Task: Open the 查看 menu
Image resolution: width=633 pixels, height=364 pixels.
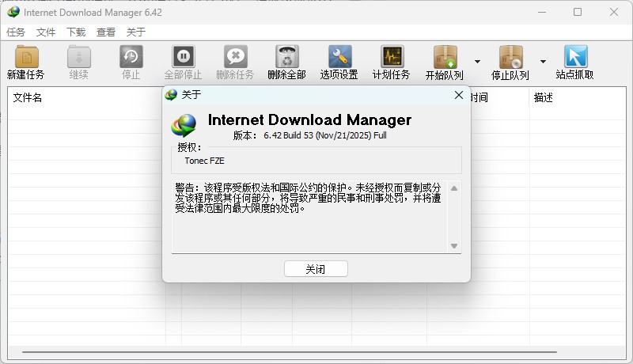Action: (106, 32)
